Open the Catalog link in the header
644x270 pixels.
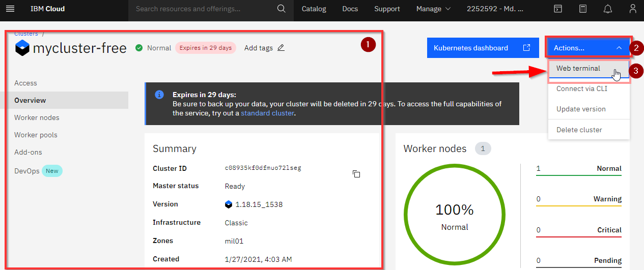[x=314, y=9]
